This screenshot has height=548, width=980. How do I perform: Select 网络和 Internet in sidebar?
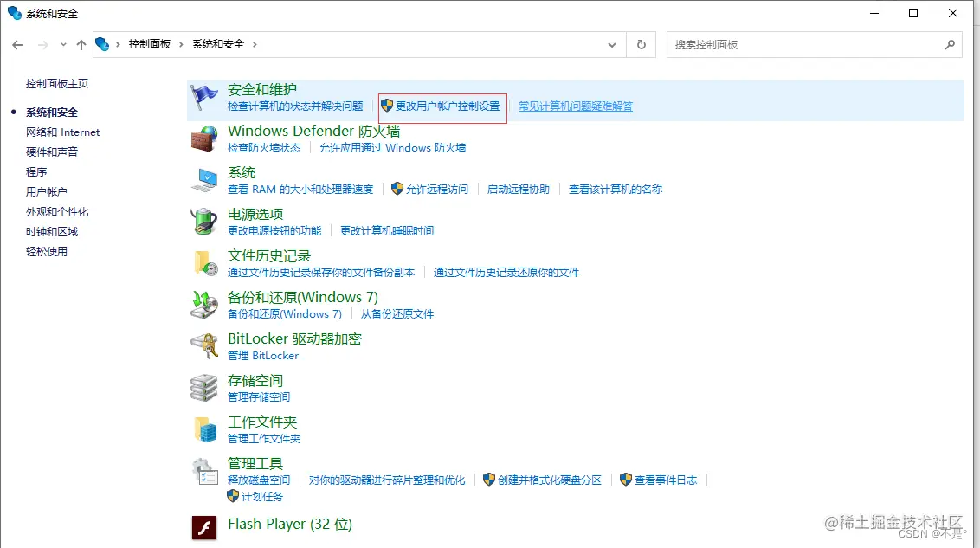tap(62, 132)
